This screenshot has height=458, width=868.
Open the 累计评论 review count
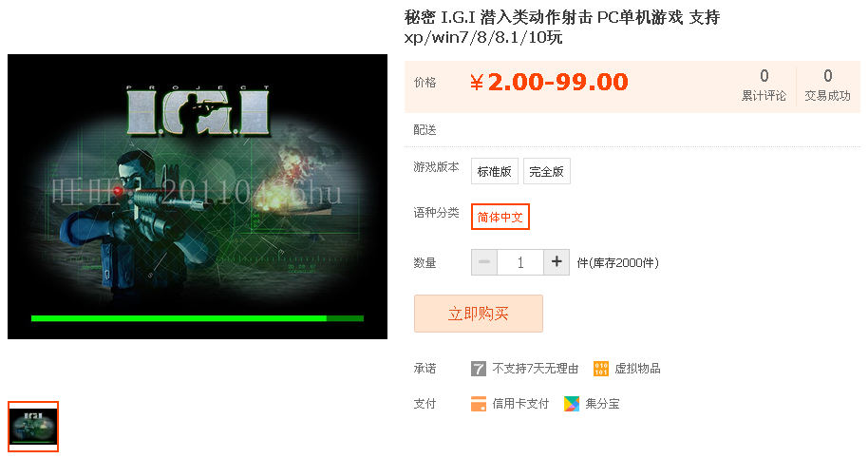764,86
